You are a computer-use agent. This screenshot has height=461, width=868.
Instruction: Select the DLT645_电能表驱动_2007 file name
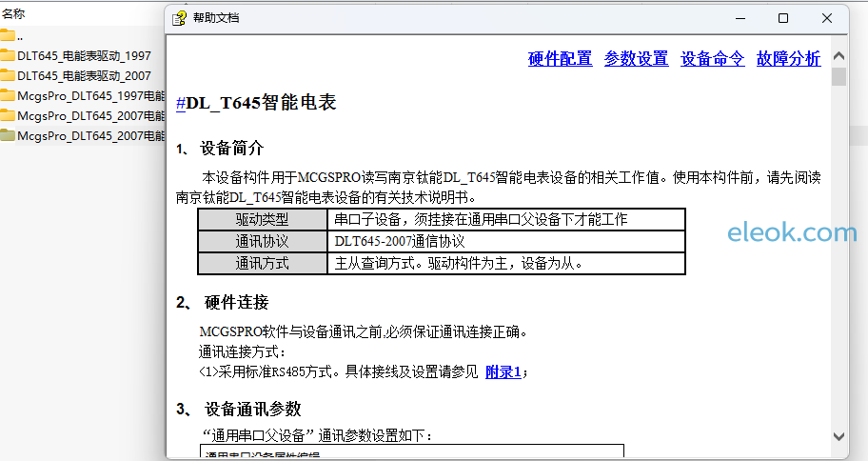click(x=84, y=76)
